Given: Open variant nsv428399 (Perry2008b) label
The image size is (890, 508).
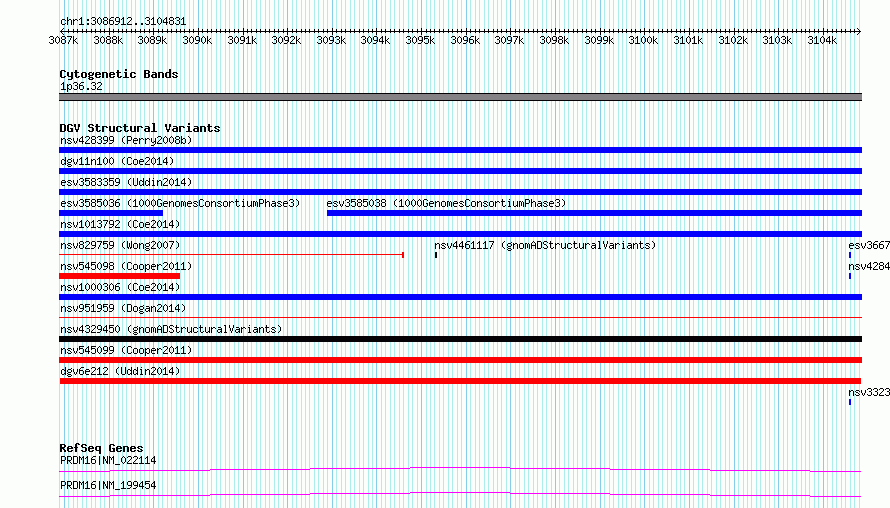Looking at the screenshot, I should 126,140.
